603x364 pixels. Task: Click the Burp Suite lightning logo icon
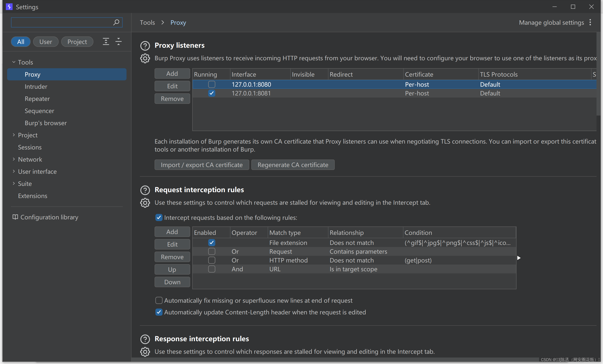[x=9, y=7]
